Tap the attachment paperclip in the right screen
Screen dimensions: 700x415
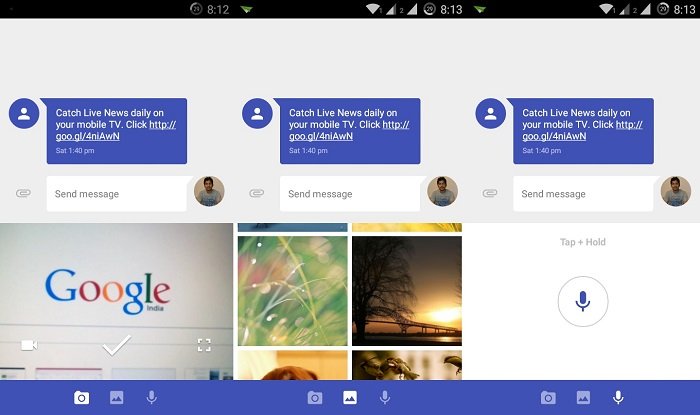490,193
